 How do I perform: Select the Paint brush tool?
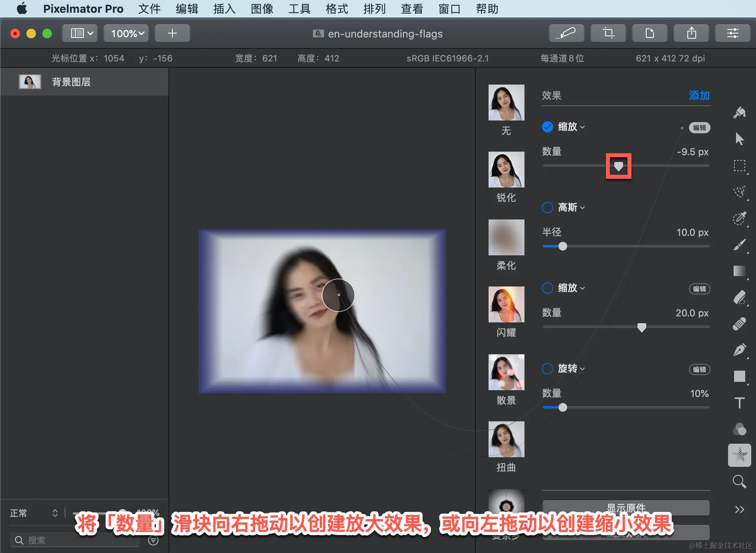[x=739, y=245]
